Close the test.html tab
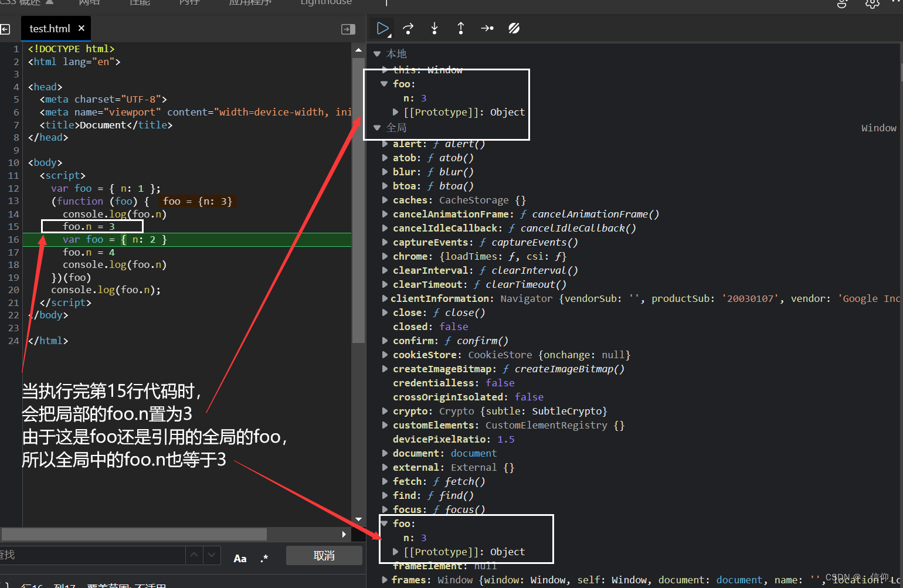This screenshot has width=903, height=588. coord(82,28)
